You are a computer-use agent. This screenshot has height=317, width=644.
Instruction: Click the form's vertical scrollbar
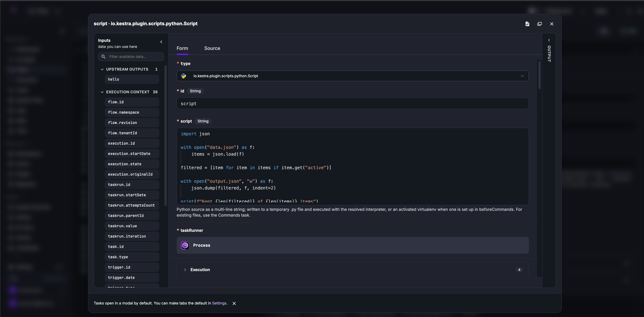(539, 75)
